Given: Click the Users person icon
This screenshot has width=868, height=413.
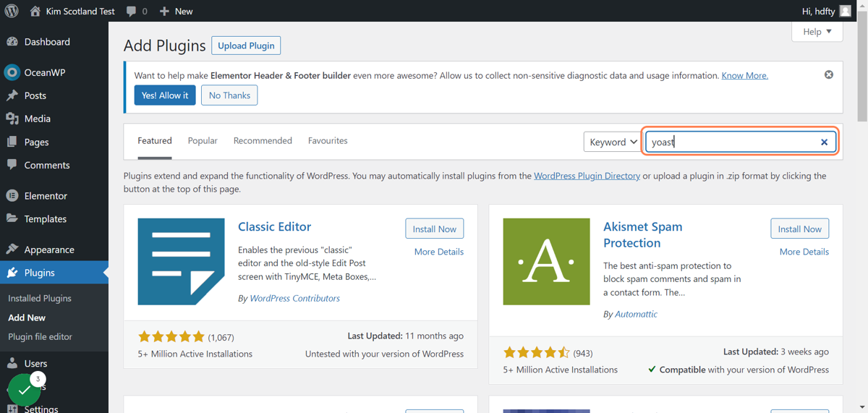Looking at the screenshot, I should (12, 363).
